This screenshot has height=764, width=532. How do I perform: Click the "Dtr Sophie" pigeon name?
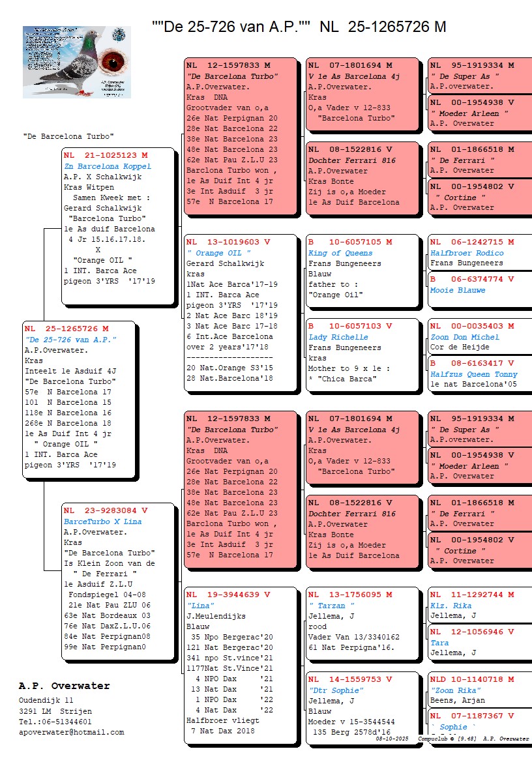pyautogui.click(x=336, y=690)
